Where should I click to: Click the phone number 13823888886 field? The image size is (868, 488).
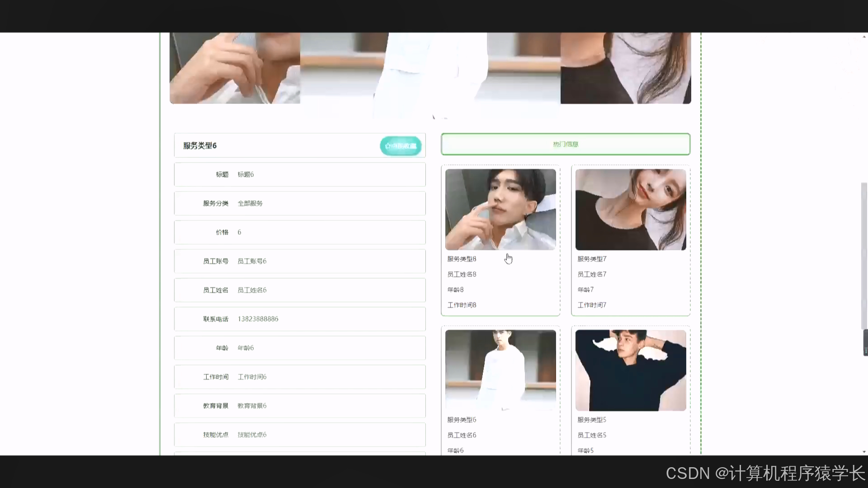(x=258, y=319)
